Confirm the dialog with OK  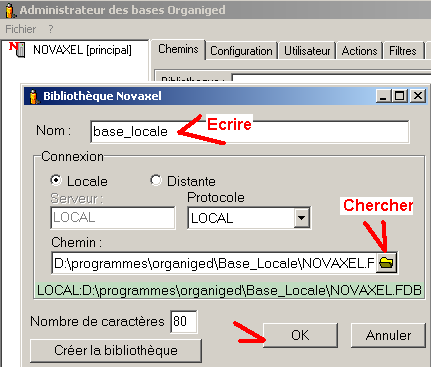click(300, 335)
